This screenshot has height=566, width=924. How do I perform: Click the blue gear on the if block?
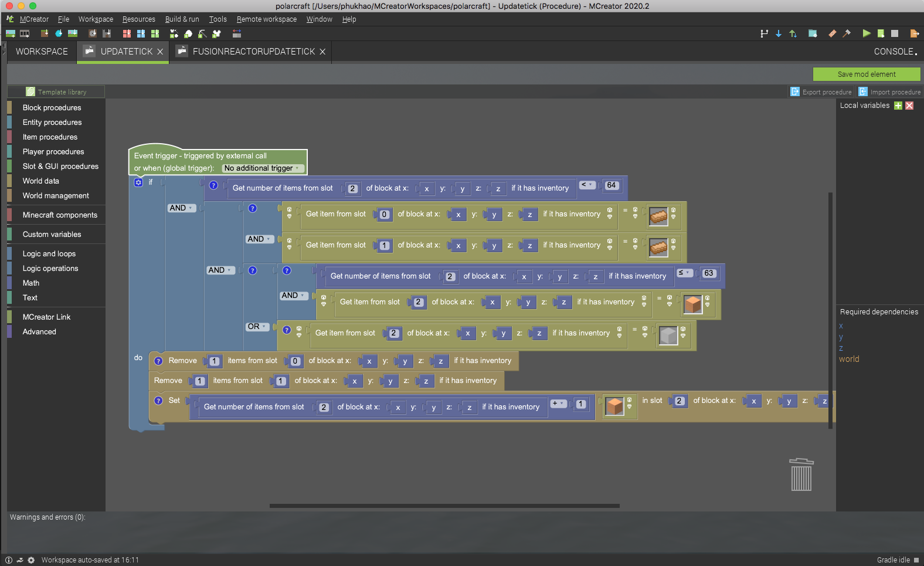pos(138,182)
